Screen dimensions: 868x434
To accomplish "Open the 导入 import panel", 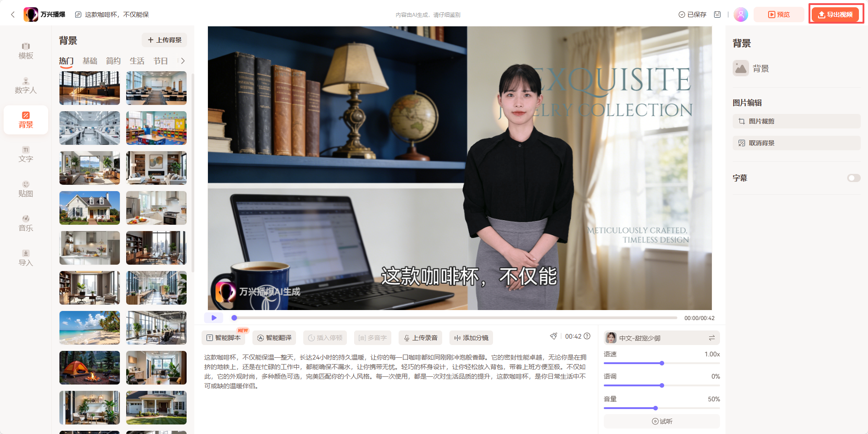I will (x=26, y=257).
